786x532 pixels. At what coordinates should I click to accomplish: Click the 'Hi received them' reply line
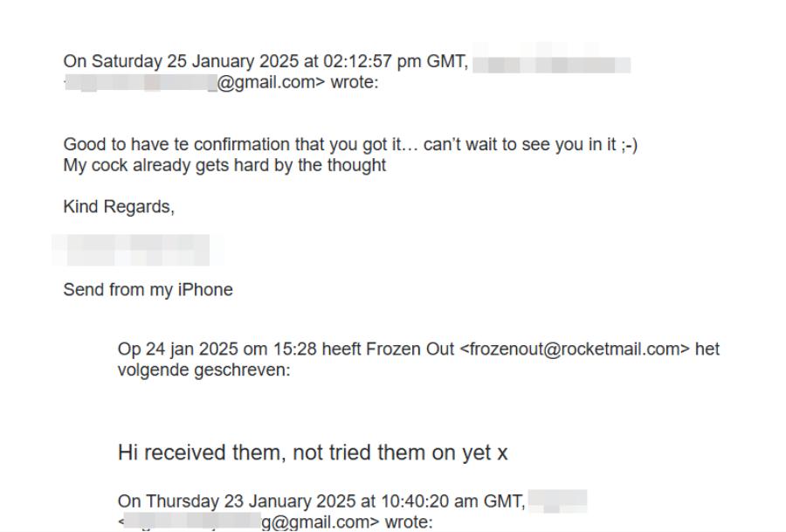(x=313, y=453)
